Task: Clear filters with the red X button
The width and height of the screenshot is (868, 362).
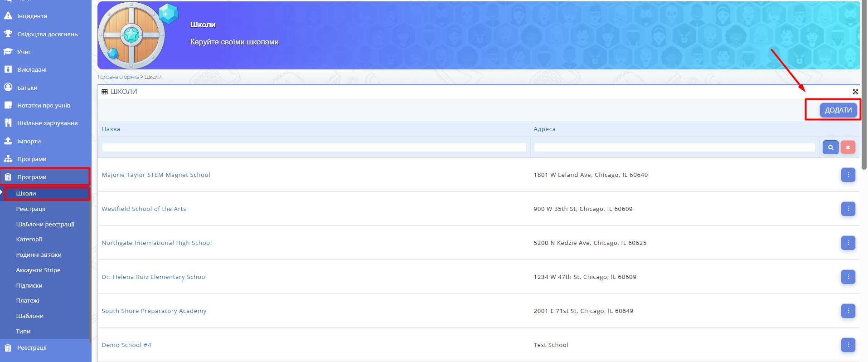Action: [848, 147]
